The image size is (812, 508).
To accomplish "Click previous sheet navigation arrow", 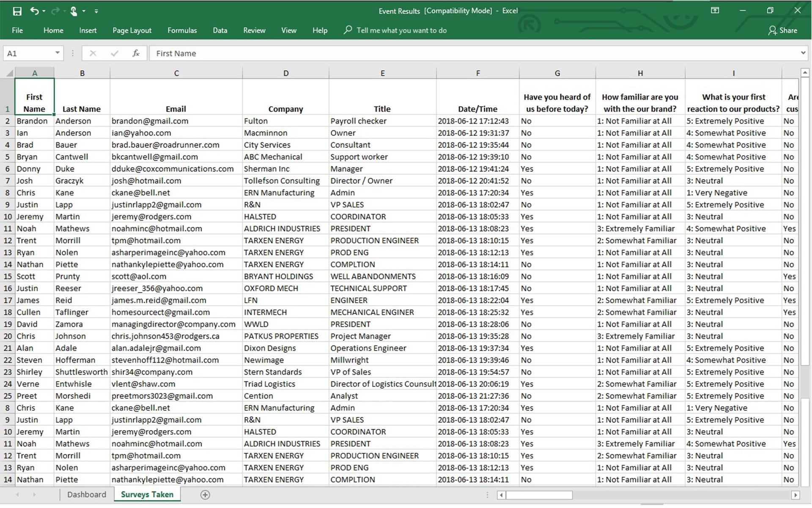I will point(17,495).
